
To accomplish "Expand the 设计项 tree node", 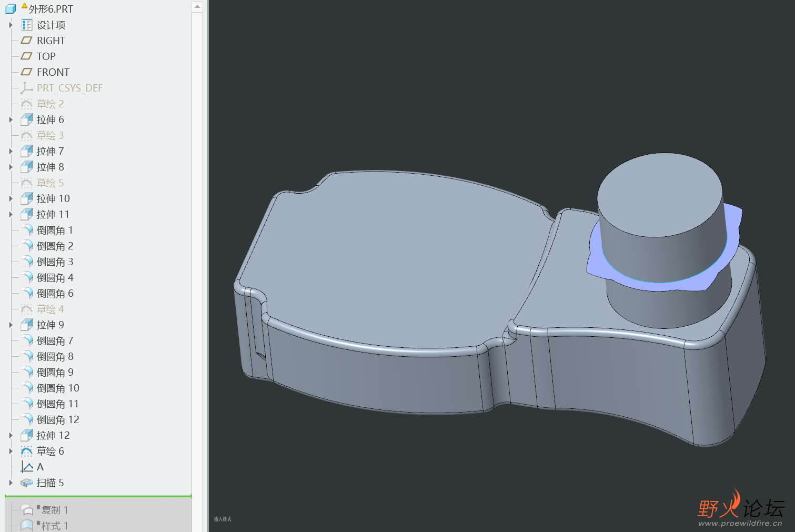I will point(11,25).
